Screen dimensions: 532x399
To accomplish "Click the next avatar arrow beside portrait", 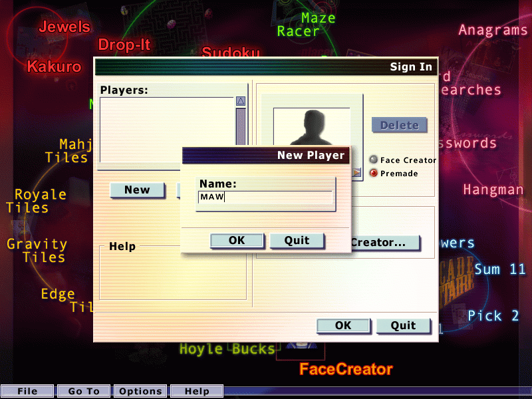I will click(358, 174).
